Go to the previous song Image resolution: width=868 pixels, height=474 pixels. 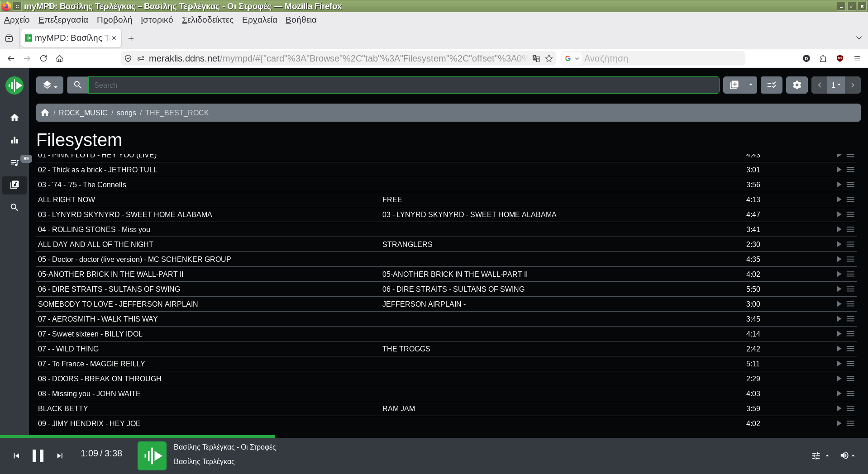tap(16, 455)
